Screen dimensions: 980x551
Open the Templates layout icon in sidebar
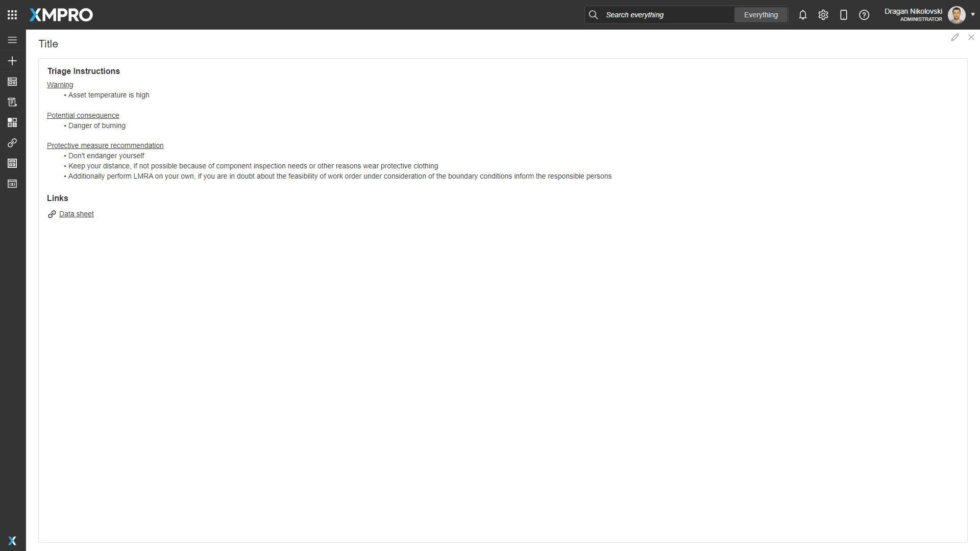point(12,163)
